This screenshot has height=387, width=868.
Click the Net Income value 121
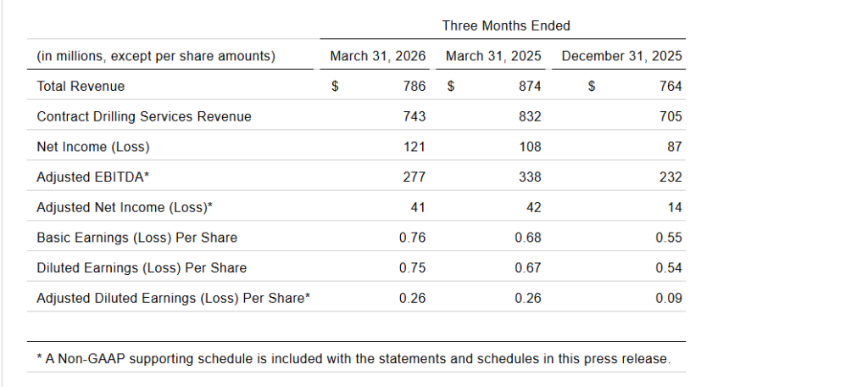pos(414,147)
